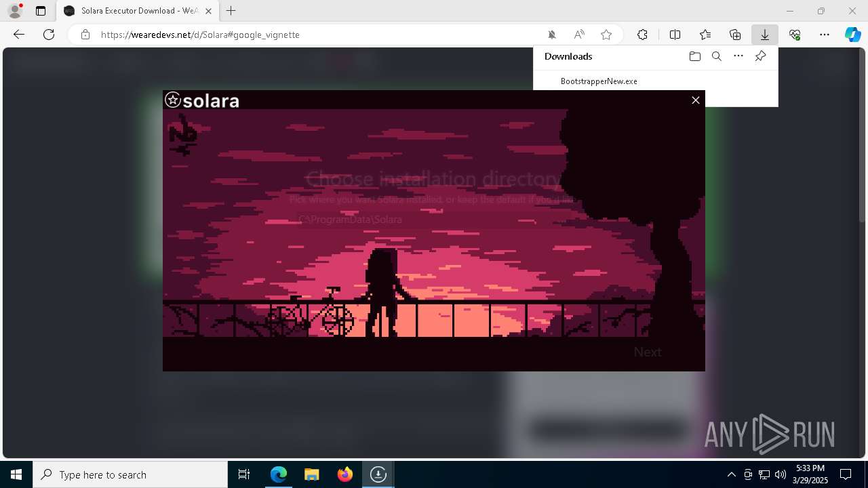Viewport: 868px width, 488px height.
Task: Open the volume tray icon
Action: pyautogui.click(x=781, y=474)
